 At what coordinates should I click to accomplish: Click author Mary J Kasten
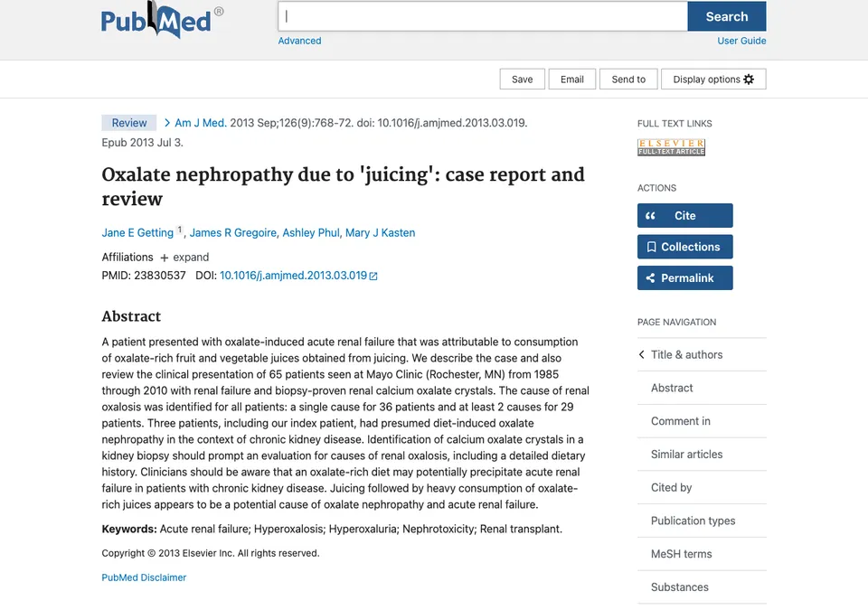pyautogui.click(x=381, y=233)
